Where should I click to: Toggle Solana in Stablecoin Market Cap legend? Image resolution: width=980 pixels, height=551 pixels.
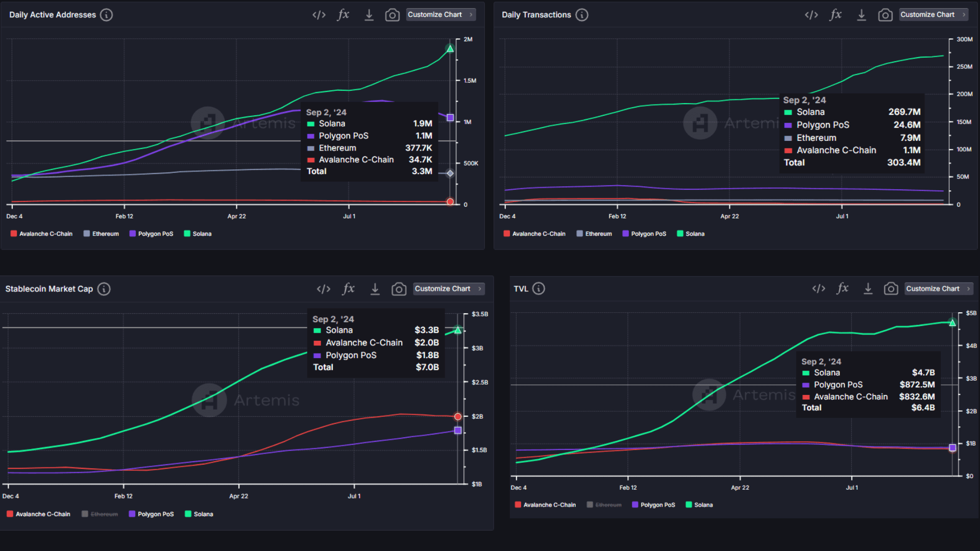click(199, 514)
